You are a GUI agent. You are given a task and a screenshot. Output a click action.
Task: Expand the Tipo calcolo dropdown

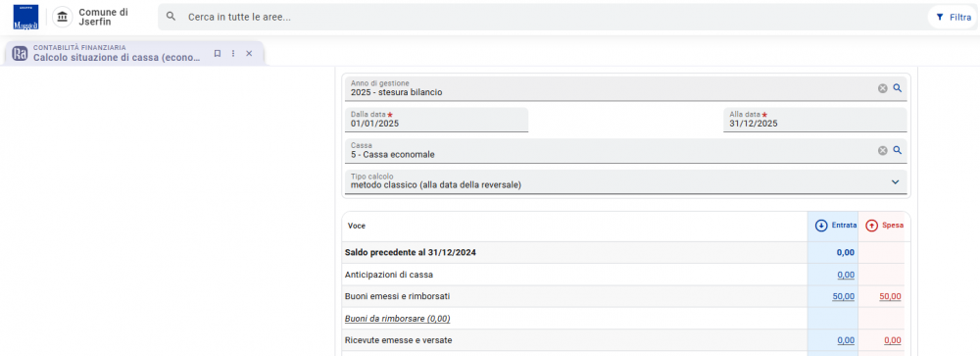pos(895,182)
